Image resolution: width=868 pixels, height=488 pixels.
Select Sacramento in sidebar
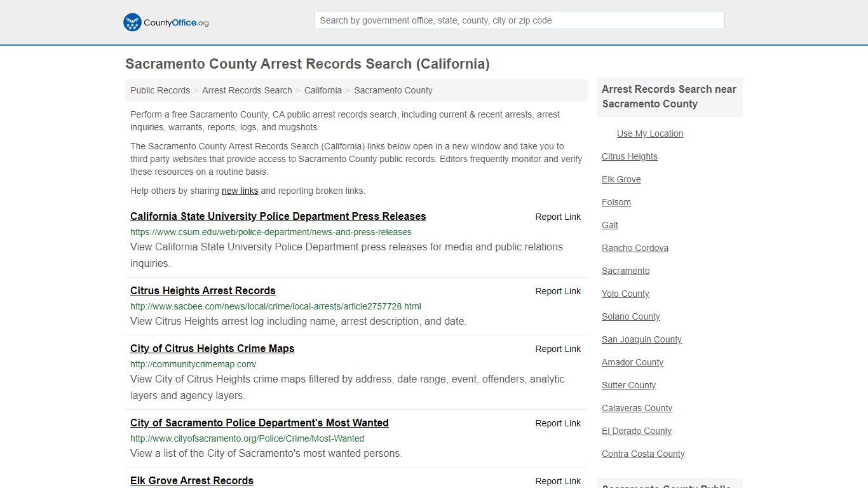pos(626,271)
